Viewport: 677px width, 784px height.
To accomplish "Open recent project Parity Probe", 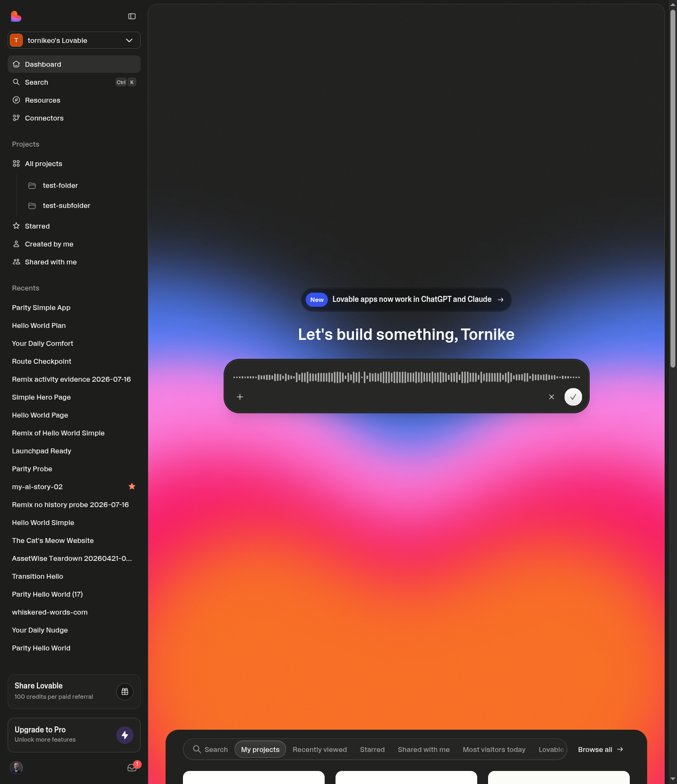I will click(74, 469).
